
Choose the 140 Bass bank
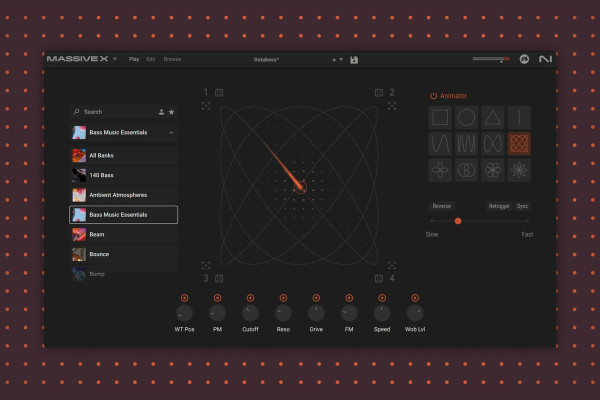coord(124,175)
